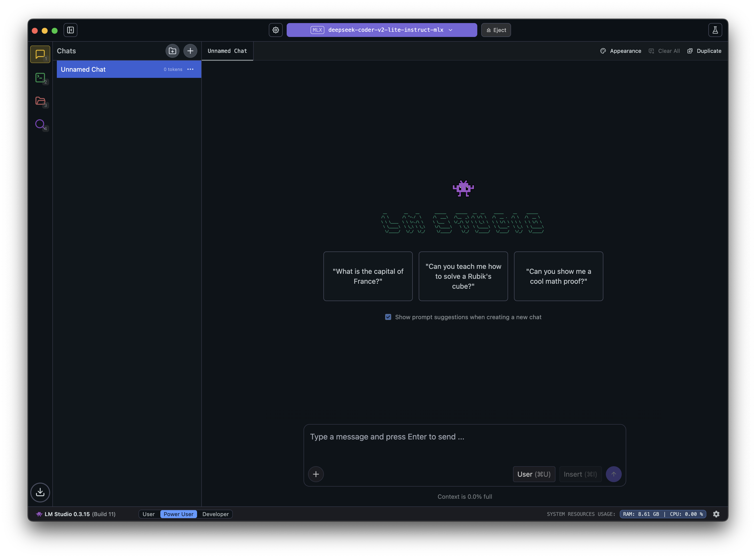Screen dimensions: 756x558
Task: Click the Context is 0.0% full text
Action: (x=465, y=496)
